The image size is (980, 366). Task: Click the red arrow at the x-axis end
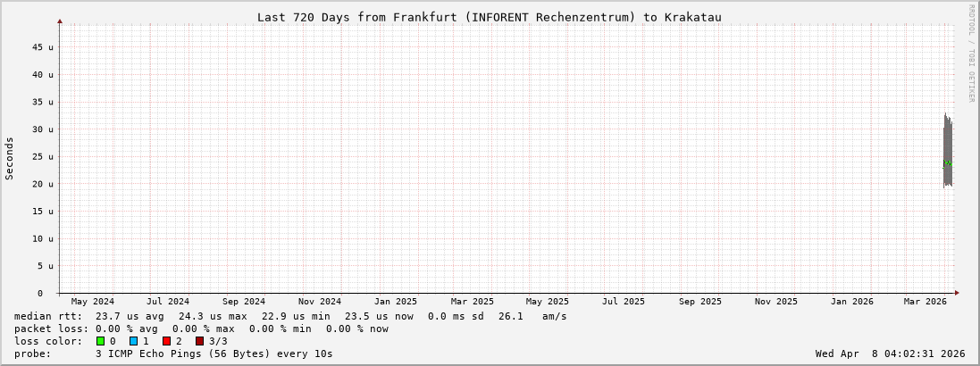(x=956, y=293)
